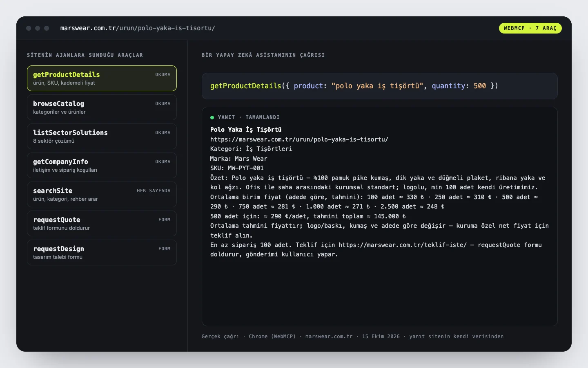Viewport: 588px width, 368px height.
Task: Open the browseCatalog tool card
Action: pyautogui.click(x=102, y=107)
